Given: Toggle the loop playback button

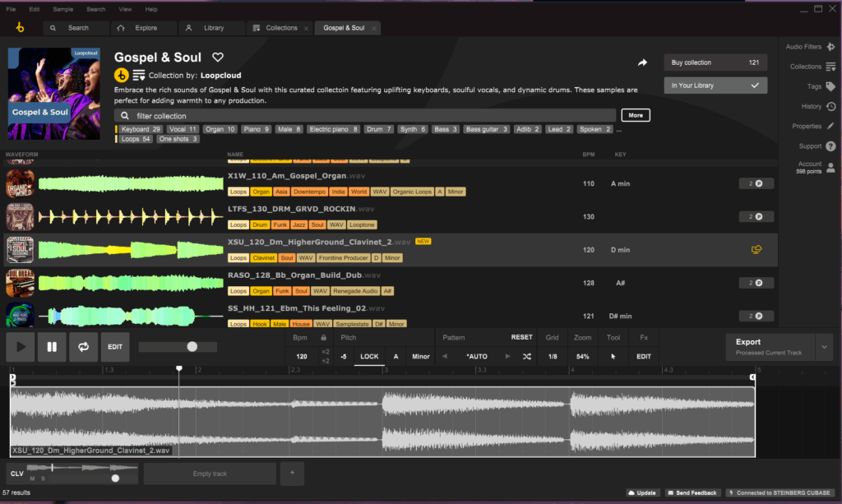Looking at the screenshot, I should (83, 347).
